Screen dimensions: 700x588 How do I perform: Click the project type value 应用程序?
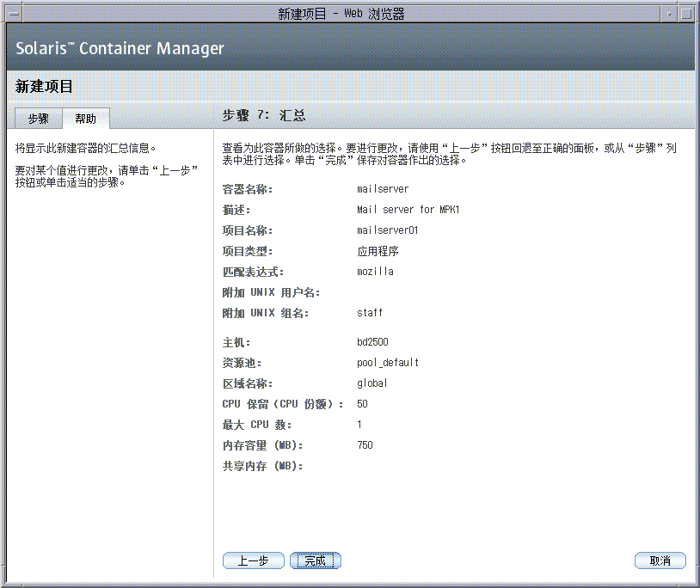(x=378, y=251)
